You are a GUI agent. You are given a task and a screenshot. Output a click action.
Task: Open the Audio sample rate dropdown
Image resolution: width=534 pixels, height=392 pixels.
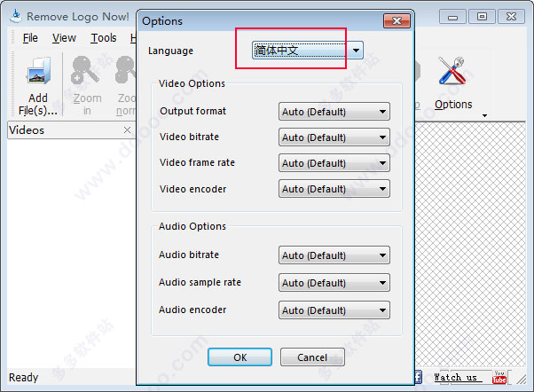(x=334, y=283)
